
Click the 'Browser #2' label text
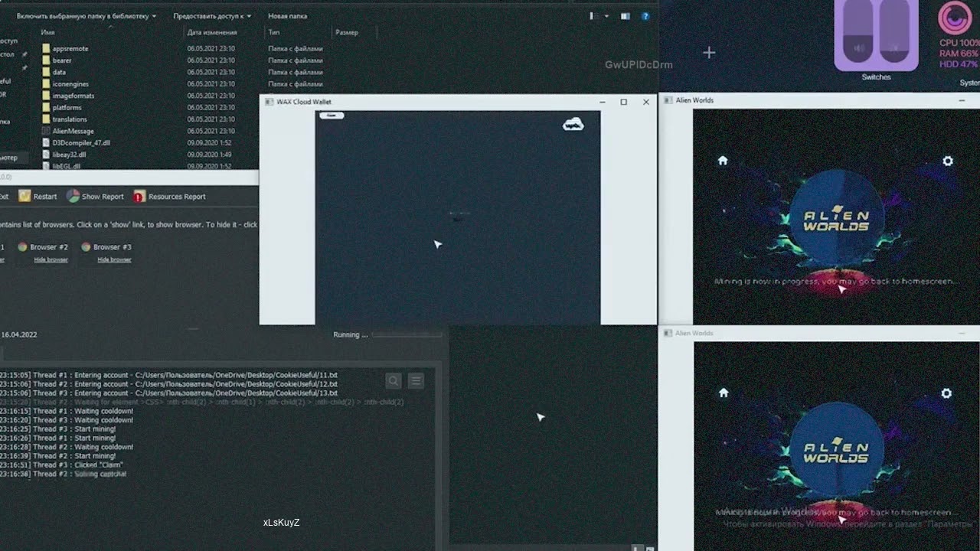click(x=49, y=247)
